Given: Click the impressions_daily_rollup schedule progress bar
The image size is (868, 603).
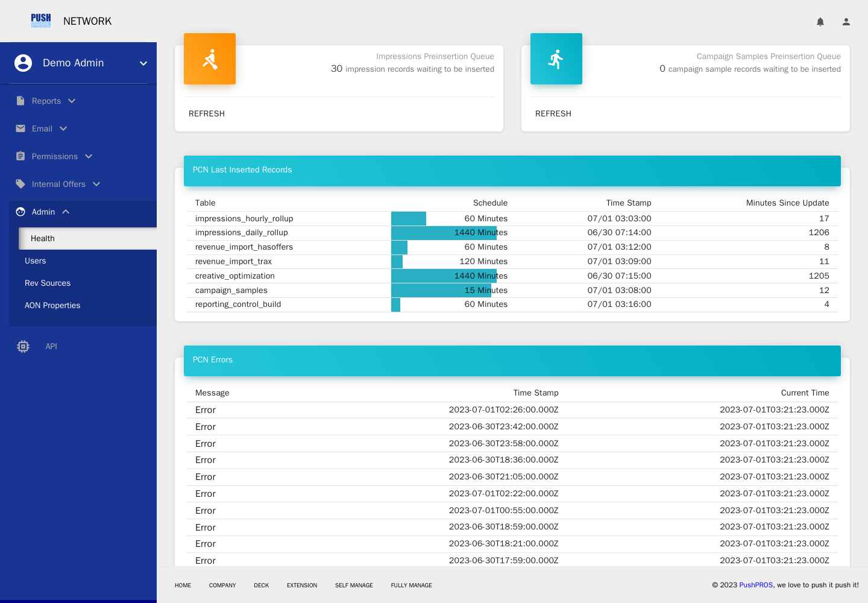Looking at the screenshot, I should point(444,233).
